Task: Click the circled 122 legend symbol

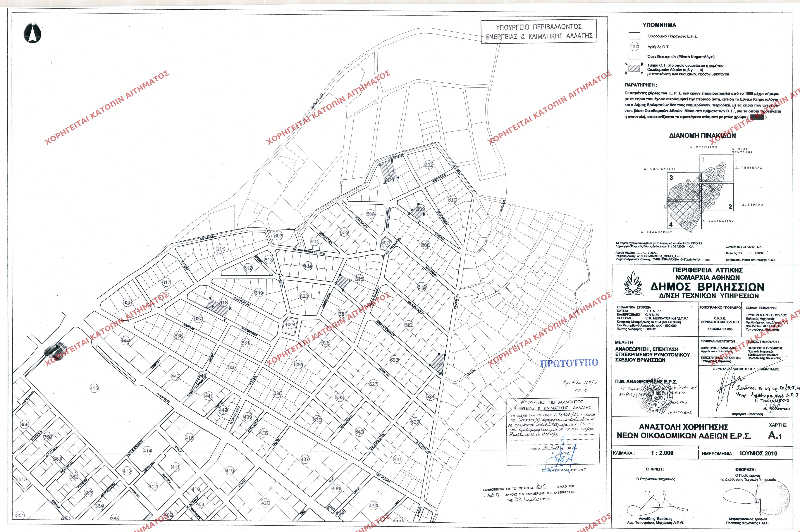Action: point(634,47)
